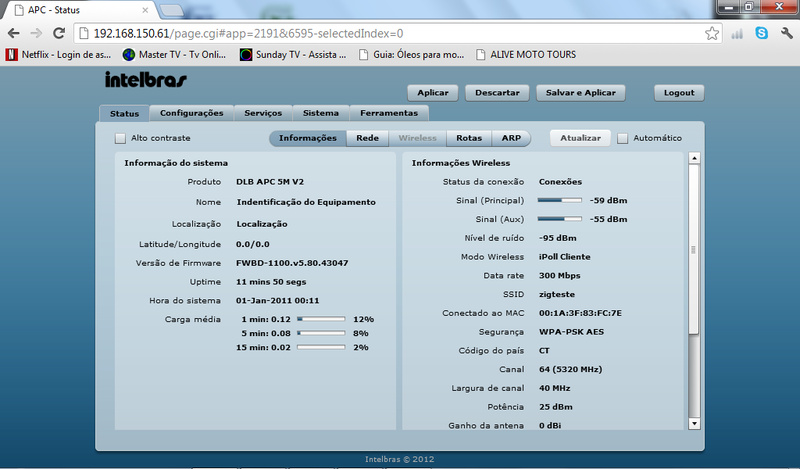
Task: Click the Aplicar button
Action: point(433,93)
